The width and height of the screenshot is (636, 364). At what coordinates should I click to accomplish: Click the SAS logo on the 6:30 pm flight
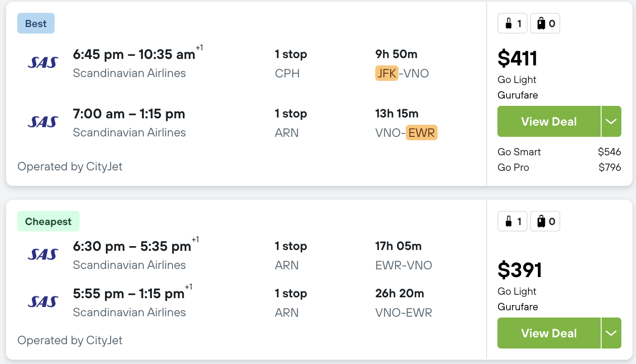pos(43,255)
